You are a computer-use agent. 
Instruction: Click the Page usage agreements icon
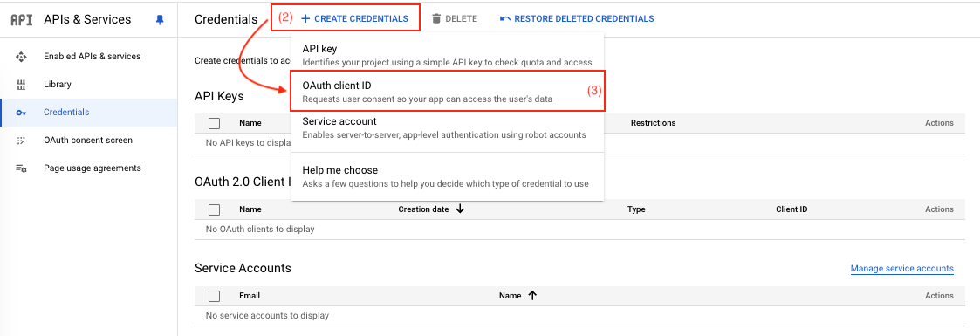21,168
